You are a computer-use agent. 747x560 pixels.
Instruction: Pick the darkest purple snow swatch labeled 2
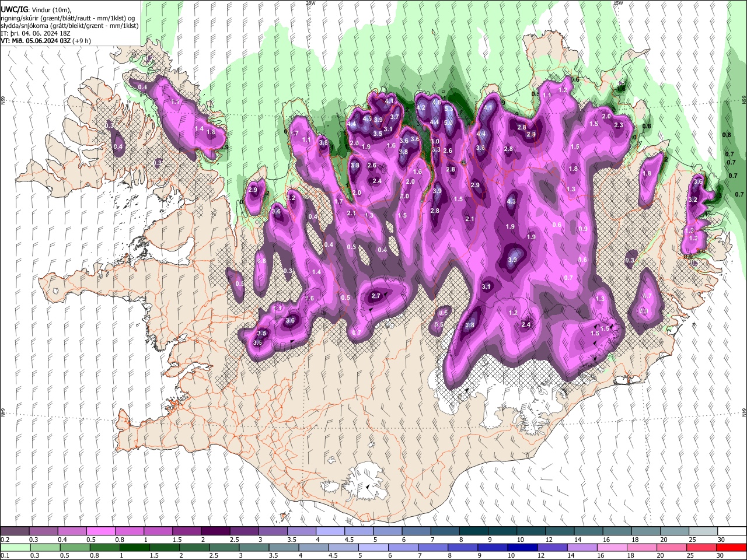(x=215, y=531)
